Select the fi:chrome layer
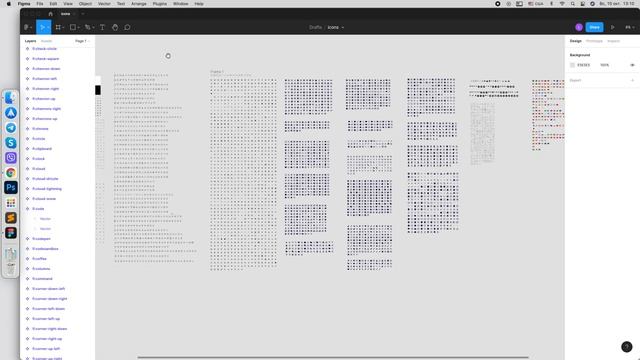Image resolution: width=640 pixels, height=360 pixels. pos(40,129)
